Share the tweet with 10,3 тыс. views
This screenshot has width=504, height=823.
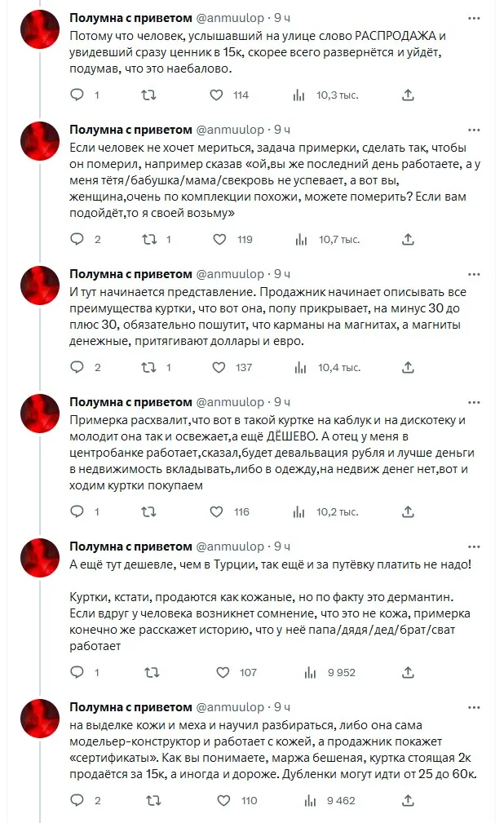pyautogui.click(x=408, y=95)
